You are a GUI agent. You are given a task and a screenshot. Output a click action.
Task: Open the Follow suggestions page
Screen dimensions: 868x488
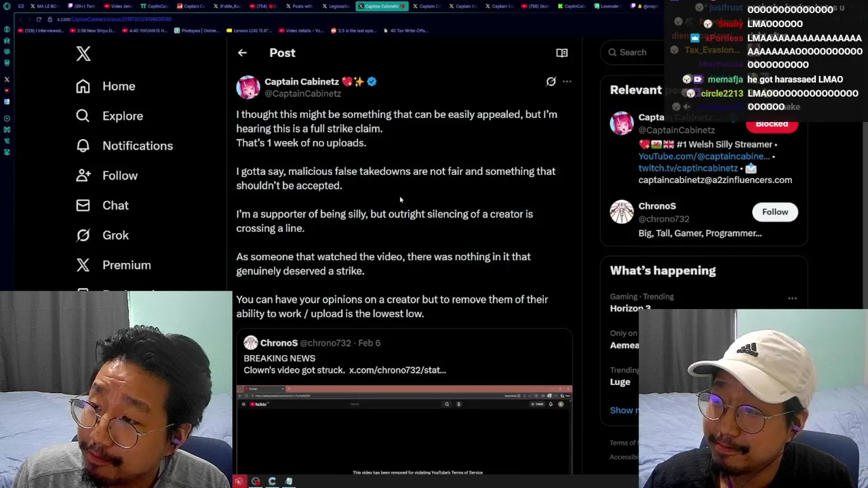[106, 176]
